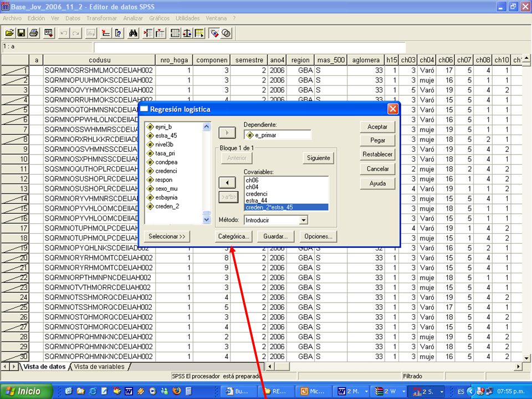Launch Internet Explorer from the quick launch
This screenshot has height=399, width=532.
[x=93, y=391]
